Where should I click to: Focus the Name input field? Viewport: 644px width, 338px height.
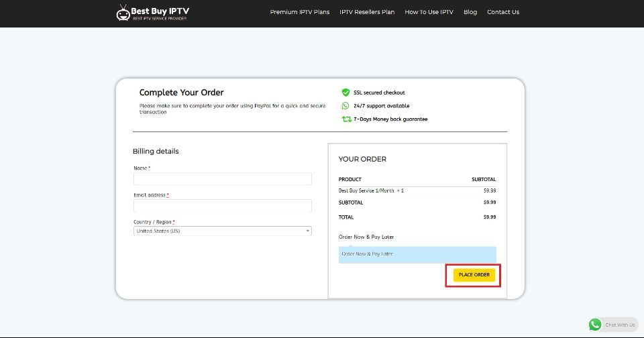click(223, 178)
